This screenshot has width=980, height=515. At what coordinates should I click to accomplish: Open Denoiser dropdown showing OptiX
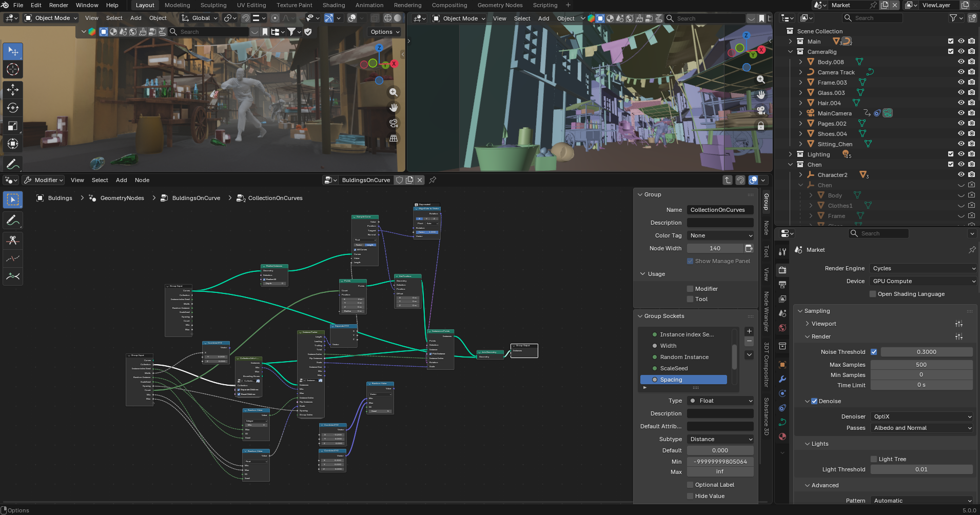922,417
